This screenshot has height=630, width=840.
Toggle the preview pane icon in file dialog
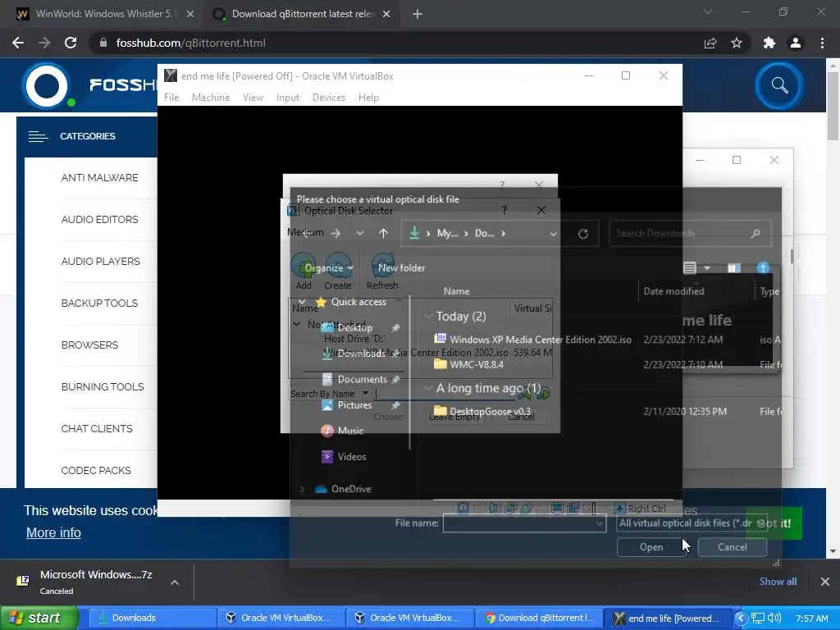coord(733,268)
